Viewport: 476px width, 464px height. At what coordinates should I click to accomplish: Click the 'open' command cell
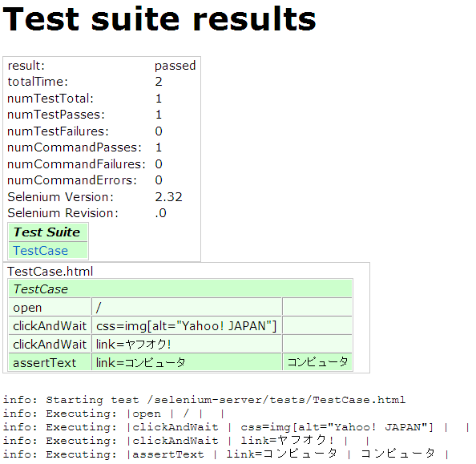coord(50,307)
